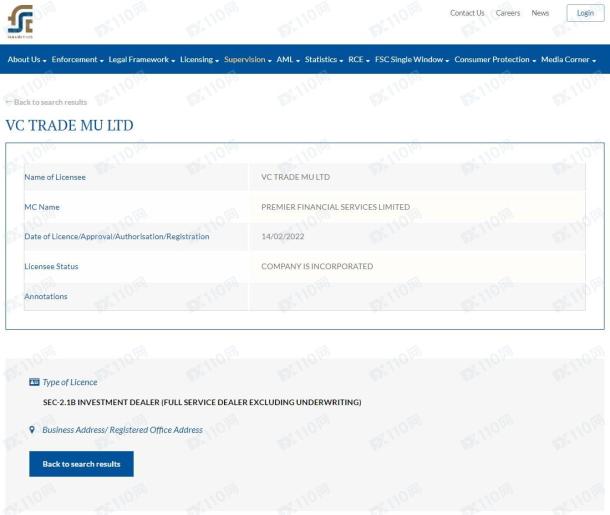Click COMPANY IS INCORPORATED status value

point(317,266)
